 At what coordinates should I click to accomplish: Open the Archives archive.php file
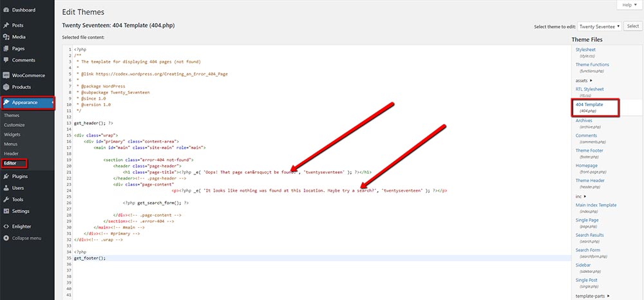click(583, 120)
